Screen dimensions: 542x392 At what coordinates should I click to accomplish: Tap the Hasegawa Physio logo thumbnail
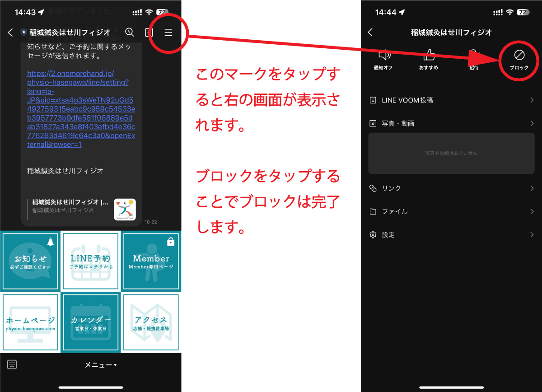coord(125,210)
